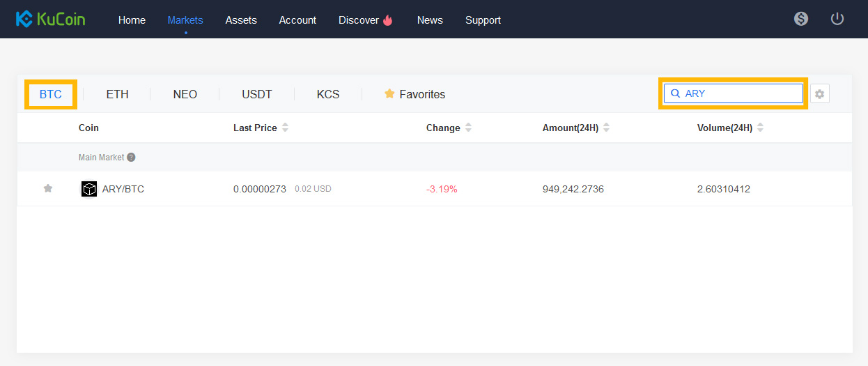Open the ARY/BTC trading pair
Image resolution: width=868 pixels, height=366 pixels.
(x=123, y=189)
